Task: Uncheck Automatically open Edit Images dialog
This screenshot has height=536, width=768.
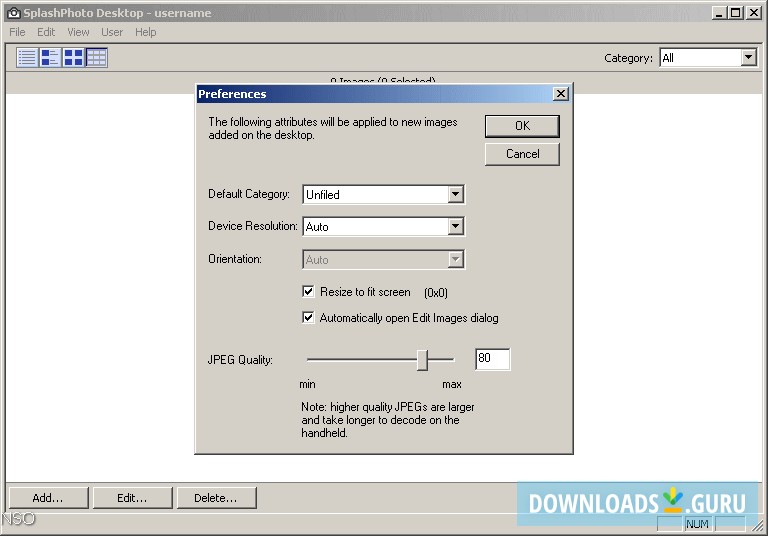Action: 308,317
